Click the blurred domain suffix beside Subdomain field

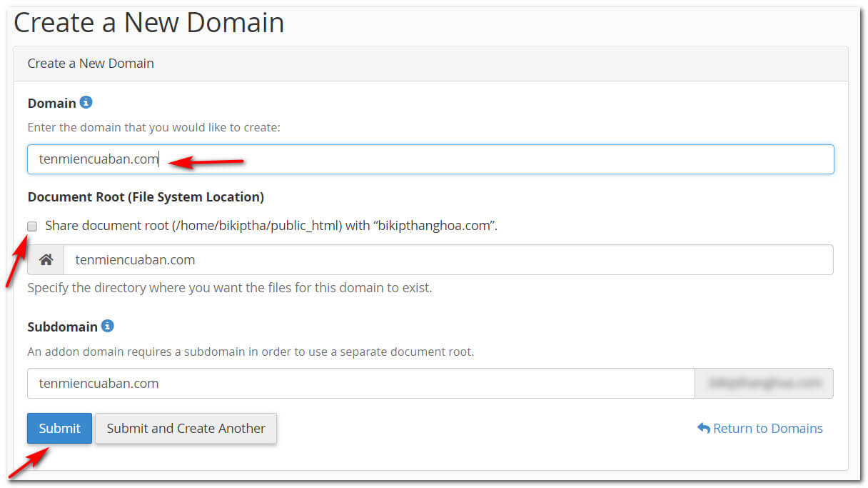[764, 384]
